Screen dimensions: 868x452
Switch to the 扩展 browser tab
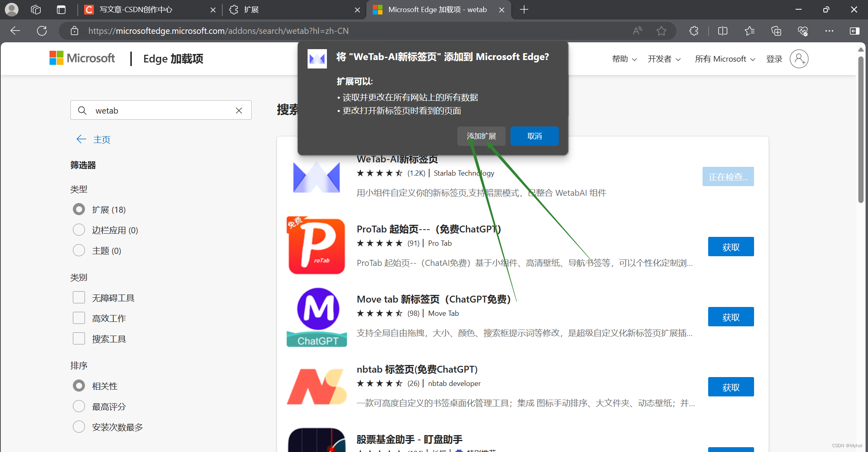[251, 10]
